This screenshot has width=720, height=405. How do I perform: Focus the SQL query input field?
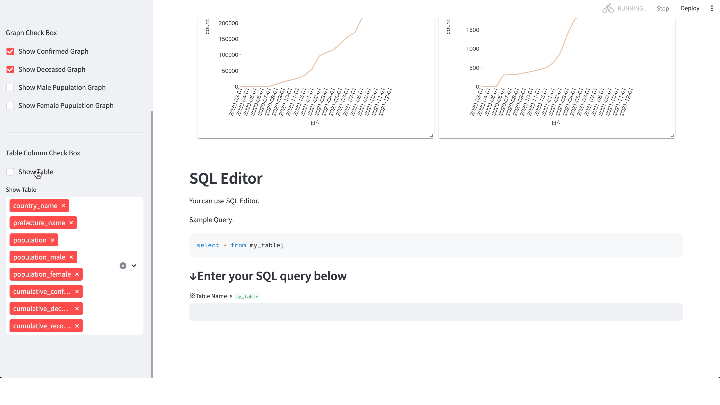(435, 312)
